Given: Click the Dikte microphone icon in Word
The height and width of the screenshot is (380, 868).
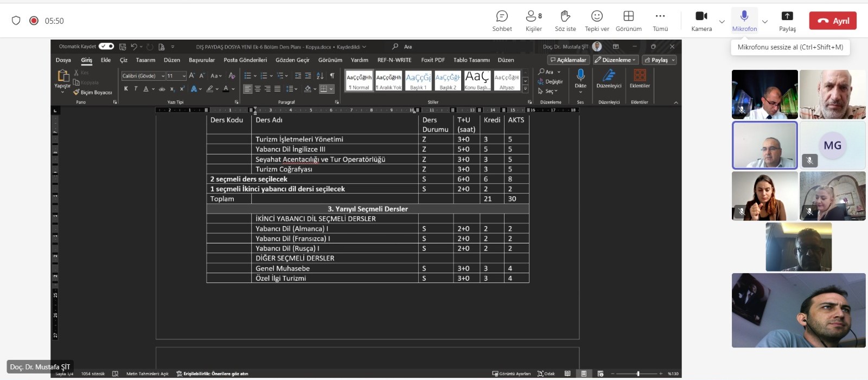Looking at the screenshot, I should click(x=580, y=75).
